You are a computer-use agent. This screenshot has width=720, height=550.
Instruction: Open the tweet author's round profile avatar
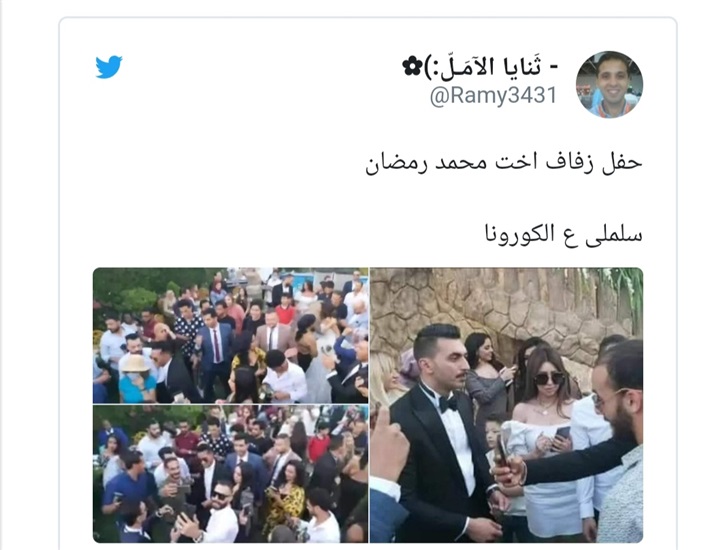[609, 84]
